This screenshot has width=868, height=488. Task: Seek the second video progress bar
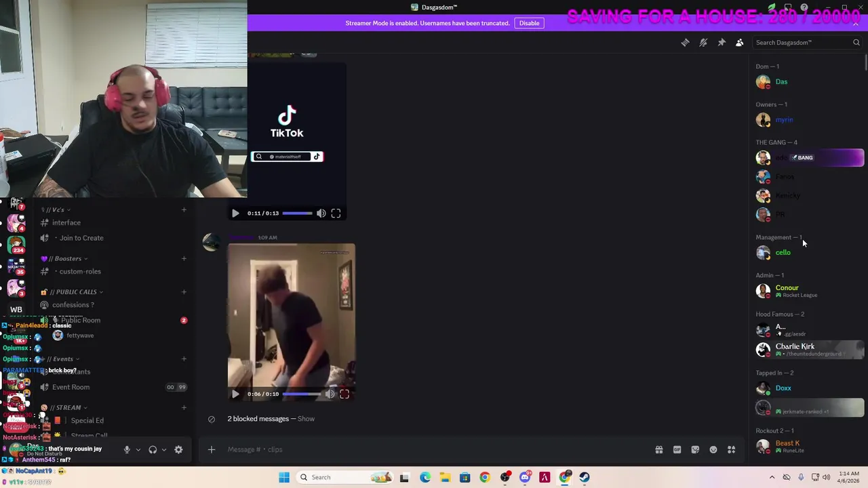[x=302, y=394]
